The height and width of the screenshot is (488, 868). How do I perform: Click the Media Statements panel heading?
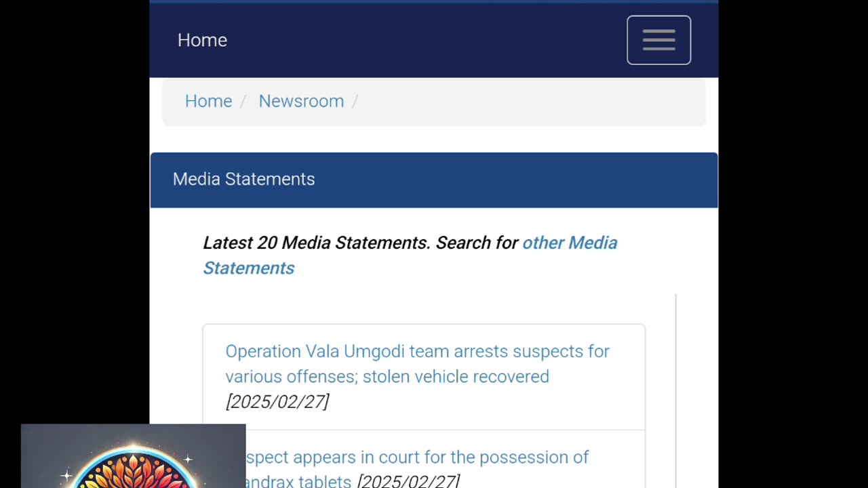[x=243, y=179]
